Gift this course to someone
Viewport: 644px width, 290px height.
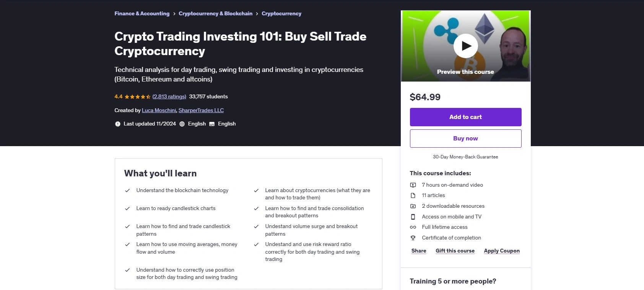[455, 251]
